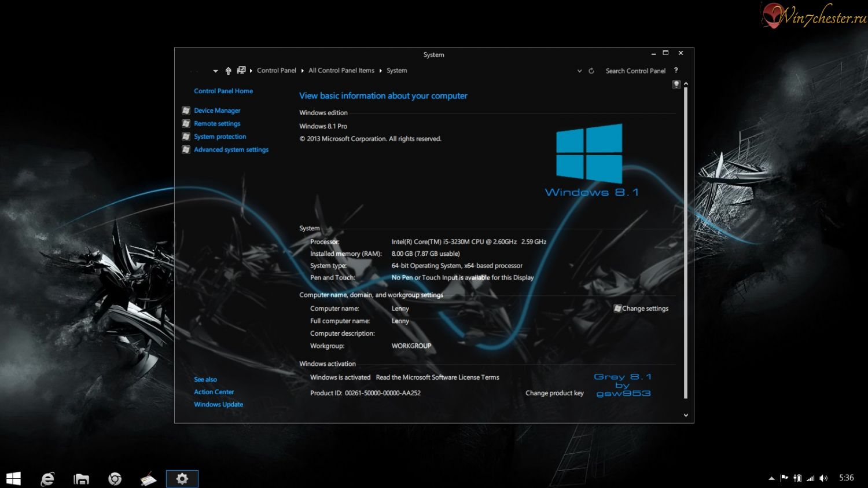Click Action Center flag tray icon
The image size is (868, 488).
(784, 478)
